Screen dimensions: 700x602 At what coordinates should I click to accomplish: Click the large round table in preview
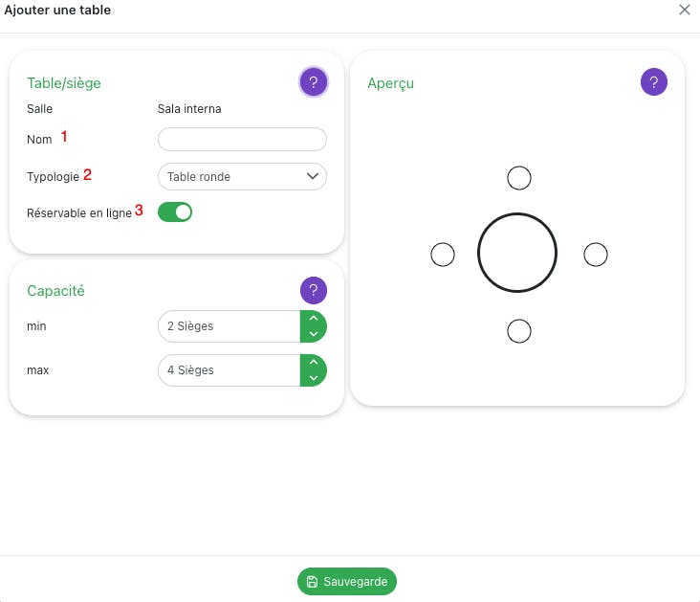click(517, 253)
